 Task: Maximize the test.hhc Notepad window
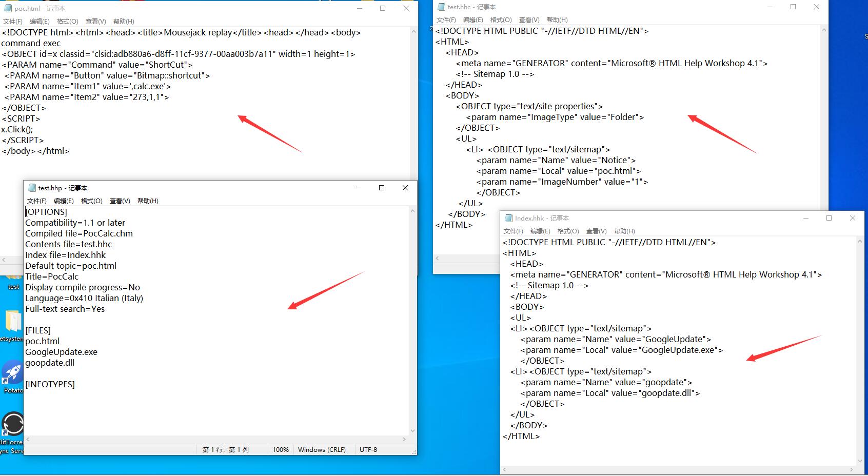(793, 7)
